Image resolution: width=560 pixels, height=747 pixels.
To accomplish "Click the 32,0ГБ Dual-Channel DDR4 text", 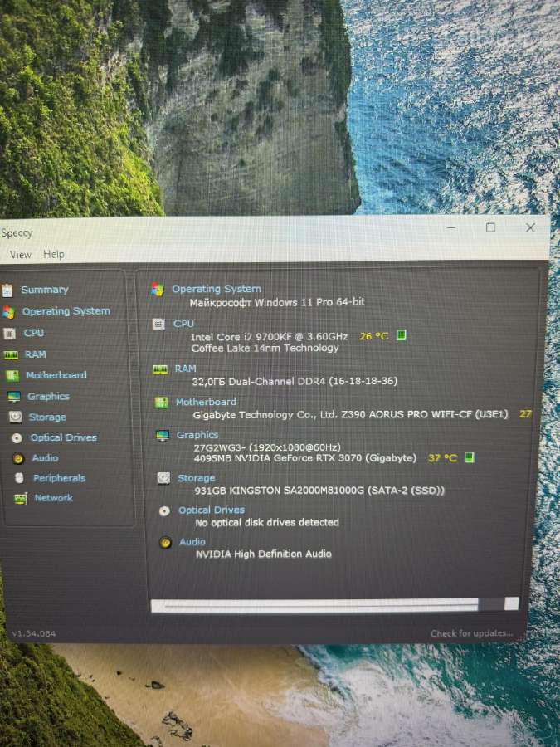I will tap(295, 381).
